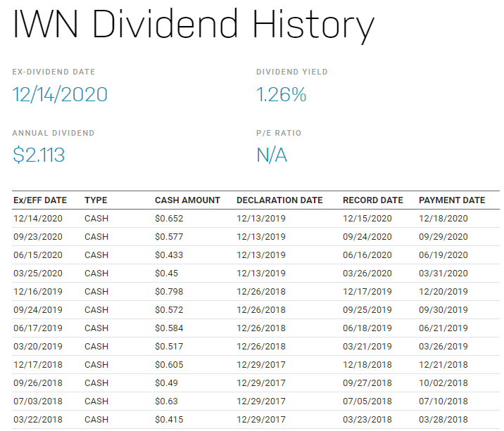Click cash amount $0.45

click(167, 274)
